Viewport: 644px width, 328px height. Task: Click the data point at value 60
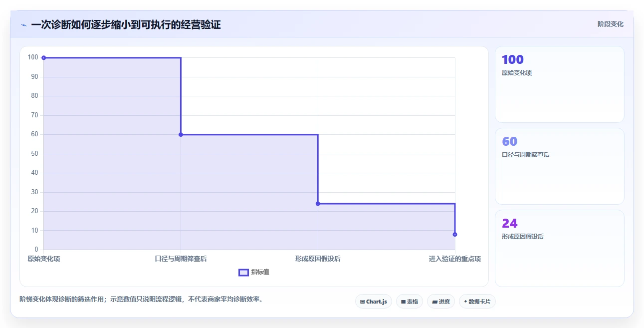tap(181, 134)
